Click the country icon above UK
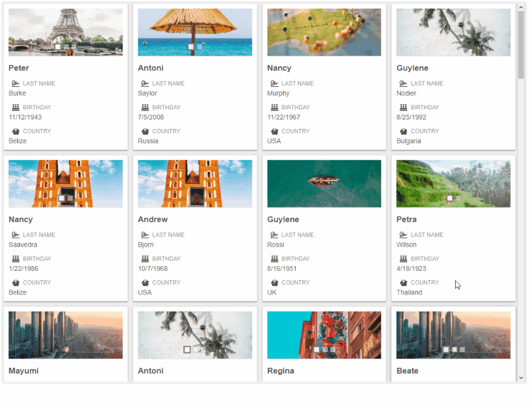This screenshot has height=405, width=532. tap(274, 283)
